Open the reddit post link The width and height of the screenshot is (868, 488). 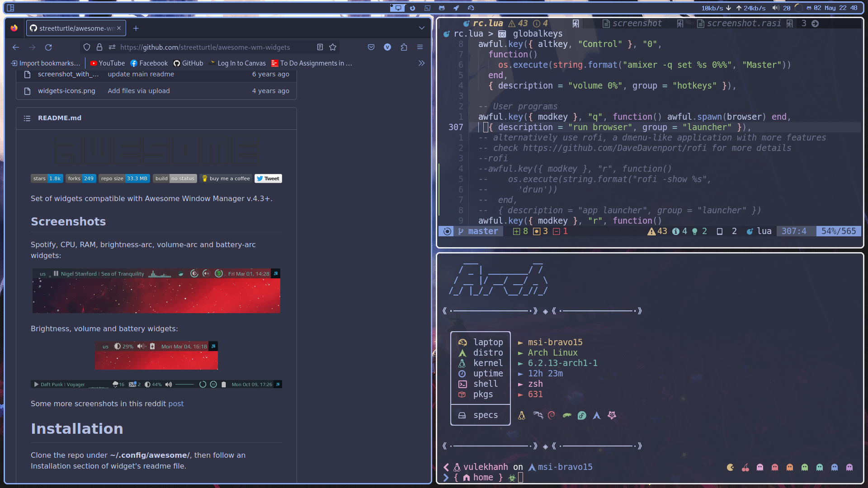pyautogui.click(x=176, y=404)
